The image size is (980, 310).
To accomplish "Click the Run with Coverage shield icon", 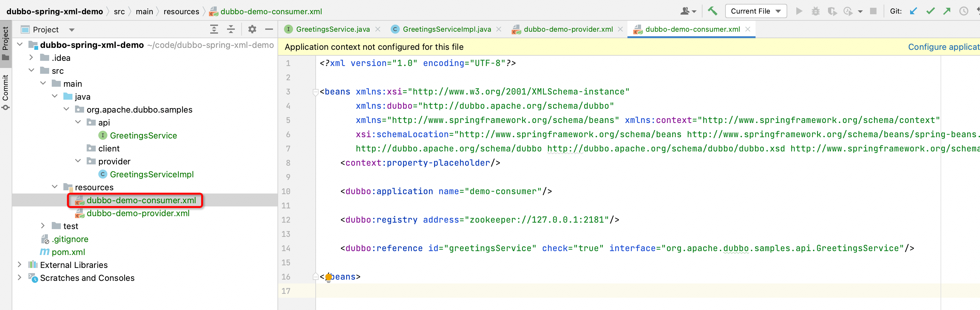I will tap(832, 11).
